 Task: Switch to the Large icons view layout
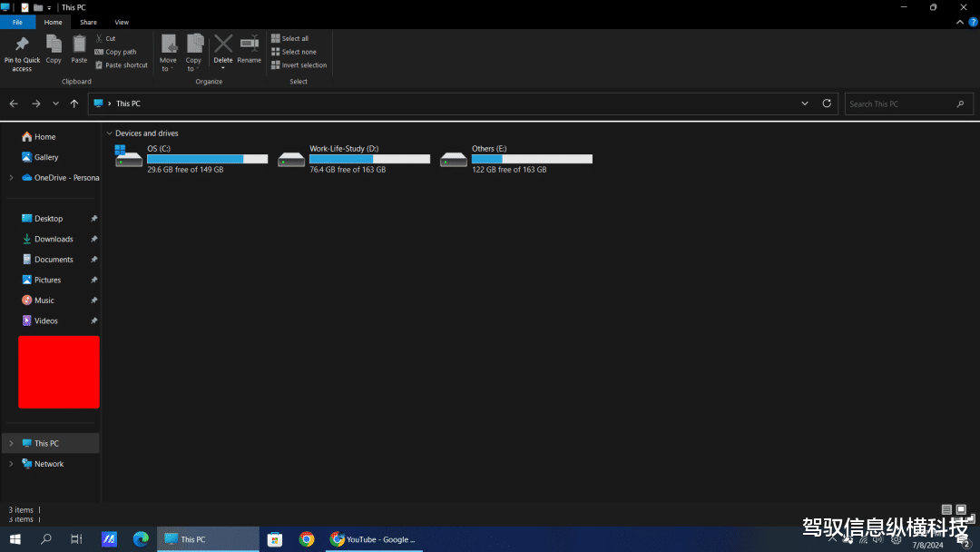click(961, 509)
